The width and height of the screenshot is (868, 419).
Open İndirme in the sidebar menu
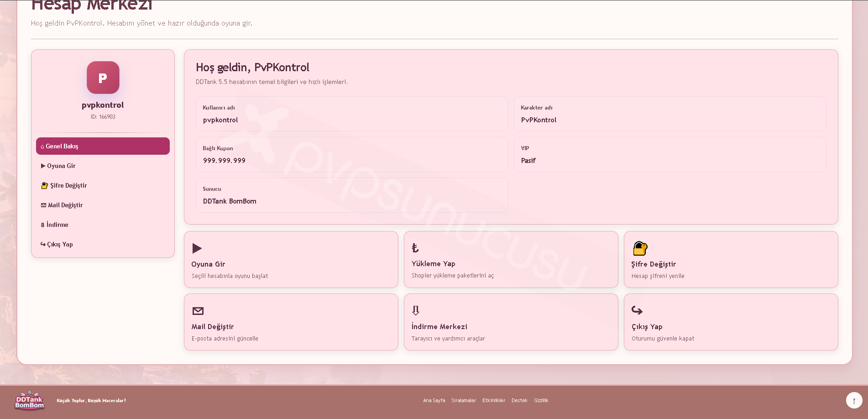point(103,225)
